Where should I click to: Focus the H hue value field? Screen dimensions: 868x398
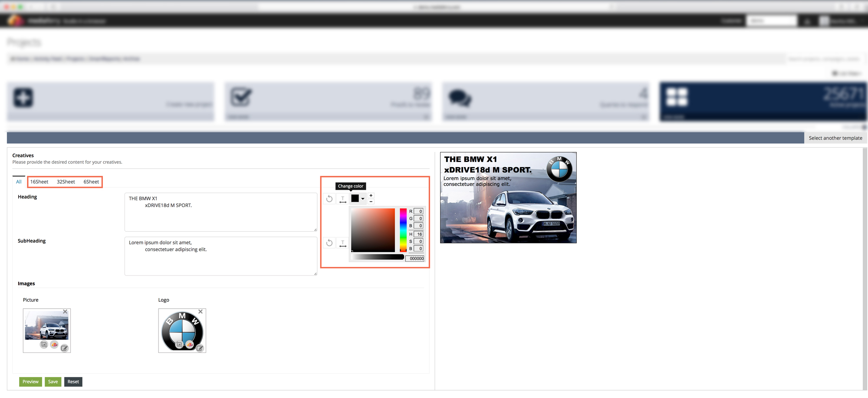[x=419, y=234]
